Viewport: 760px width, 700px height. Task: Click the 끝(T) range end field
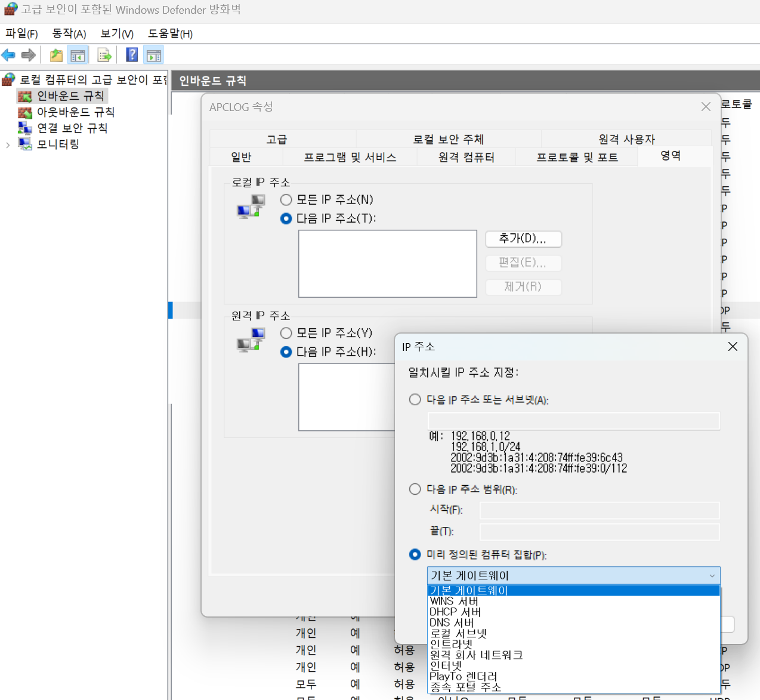[x=600, y=532]
